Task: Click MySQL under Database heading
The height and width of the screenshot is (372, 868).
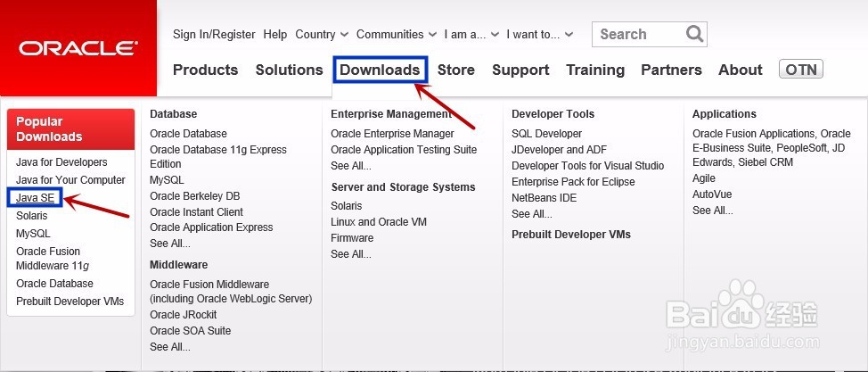Action: tap(167, 180)
